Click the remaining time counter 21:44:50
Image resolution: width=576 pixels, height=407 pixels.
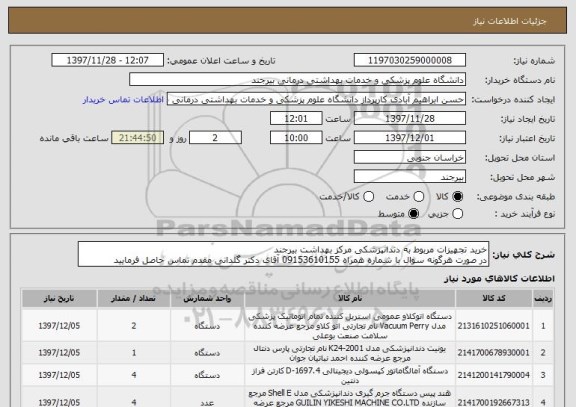pos(138,138)
